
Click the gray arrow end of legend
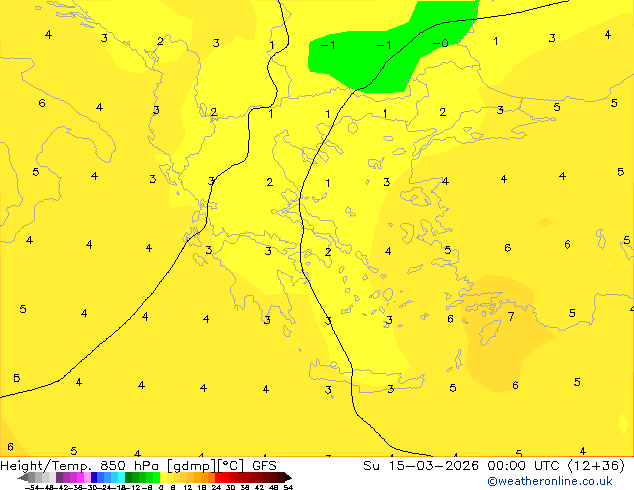pyautogui.click(x=23, y=477)
